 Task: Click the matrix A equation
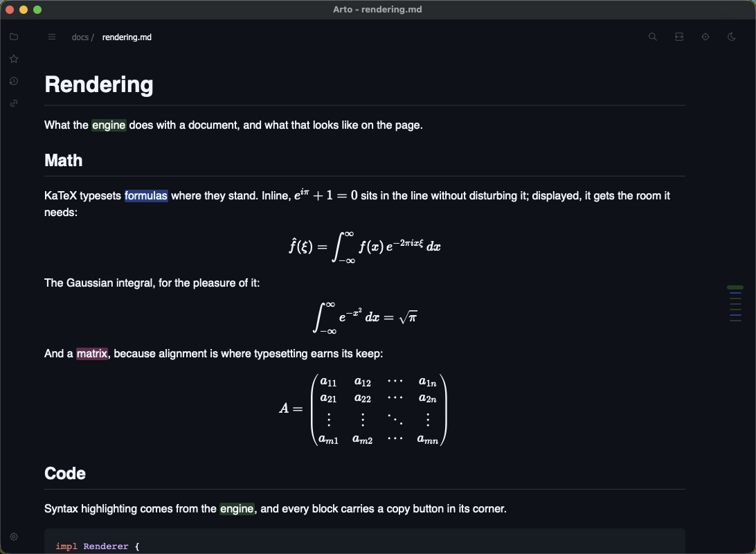pyautogui.click(x=363, y=410)
